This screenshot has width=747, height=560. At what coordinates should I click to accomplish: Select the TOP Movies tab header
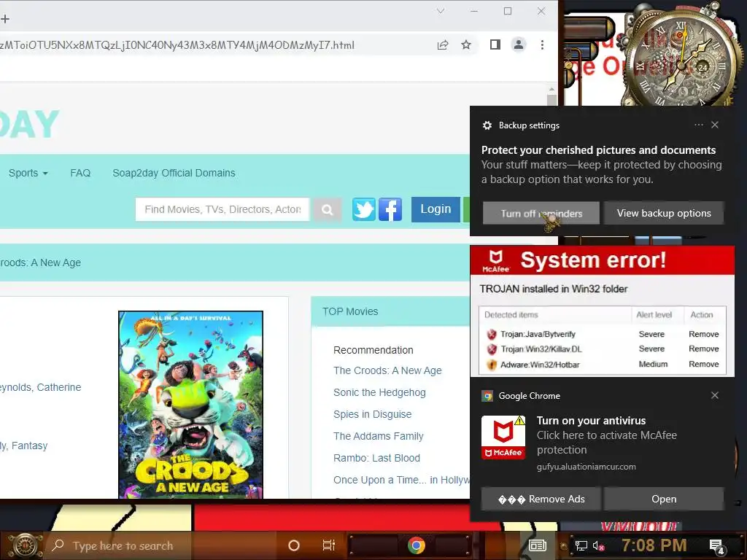click(x=350, y=311)
